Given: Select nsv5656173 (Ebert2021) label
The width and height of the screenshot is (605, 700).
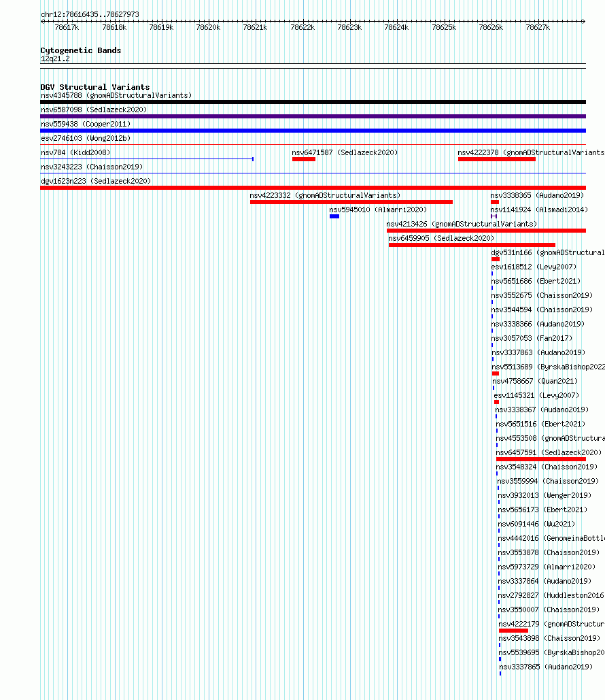Looking at the screenshot, I should (542, 510).
